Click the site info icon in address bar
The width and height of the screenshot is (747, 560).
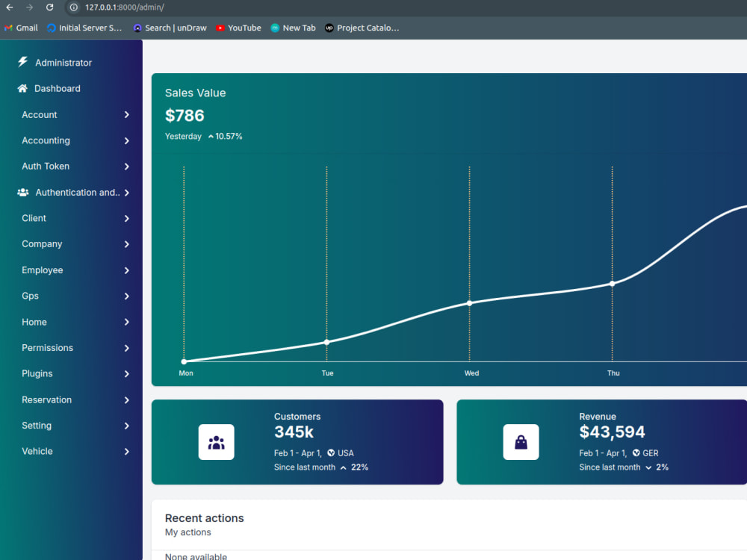(73, 7)
